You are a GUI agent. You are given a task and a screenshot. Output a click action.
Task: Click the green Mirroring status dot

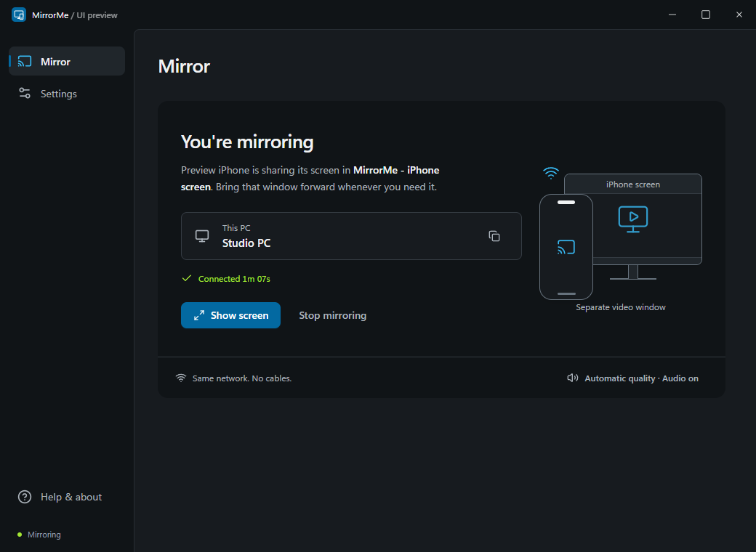click(x=20, y=535)
